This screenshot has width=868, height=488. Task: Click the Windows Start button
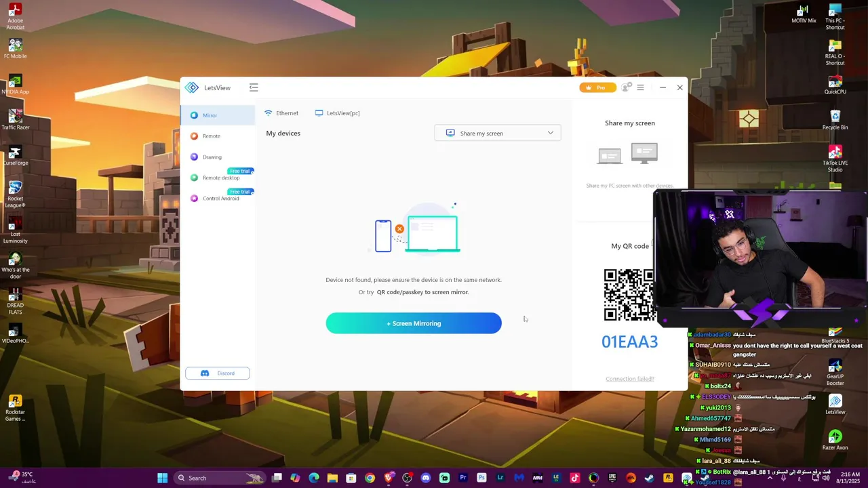(x=163, y=478)
